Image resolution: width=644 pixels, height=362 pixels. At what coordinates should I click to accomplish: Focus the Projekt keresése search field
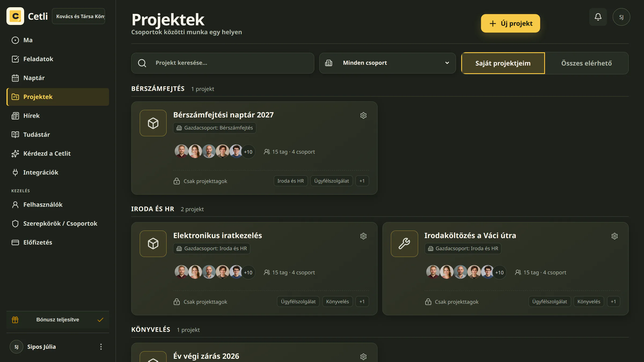point(223,63)
